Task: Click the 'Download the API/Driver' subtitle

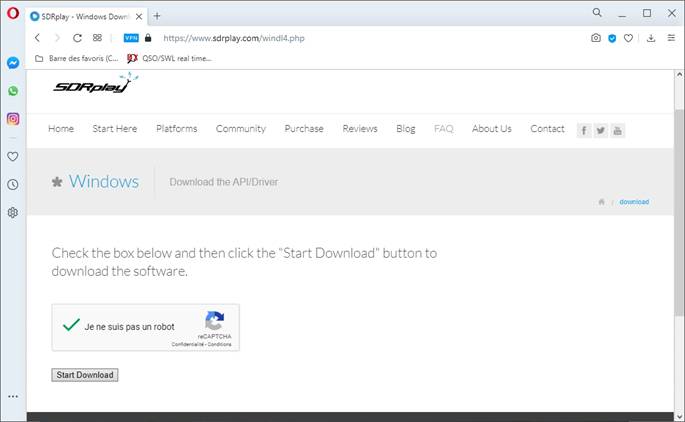Action: 224,182
